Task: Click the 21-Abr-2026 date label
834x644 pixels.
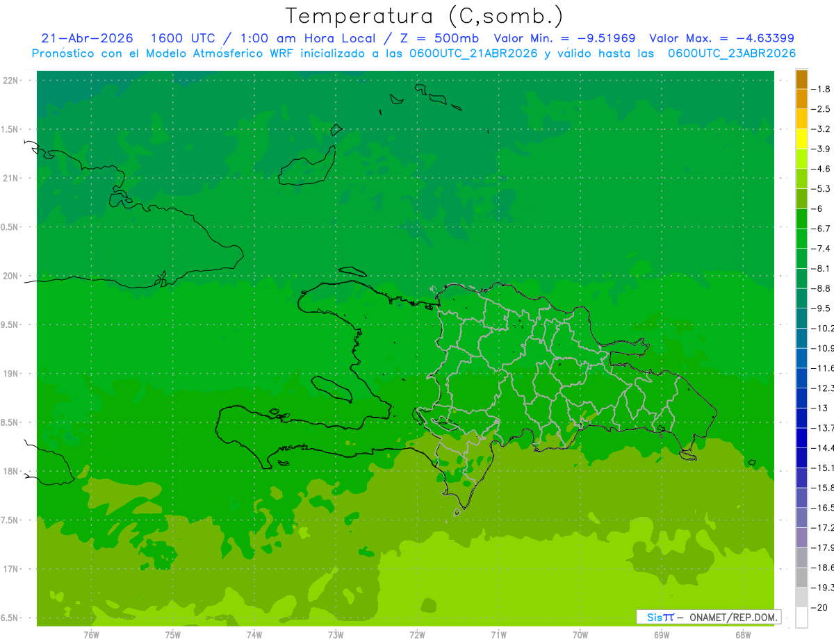Action: [87, 38]
